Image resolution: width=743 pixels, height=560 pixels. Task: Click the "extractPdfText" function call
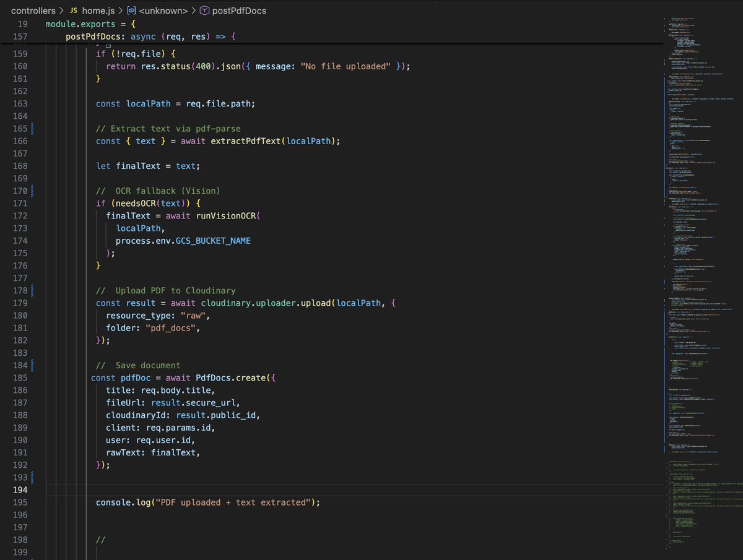point(246,141)
